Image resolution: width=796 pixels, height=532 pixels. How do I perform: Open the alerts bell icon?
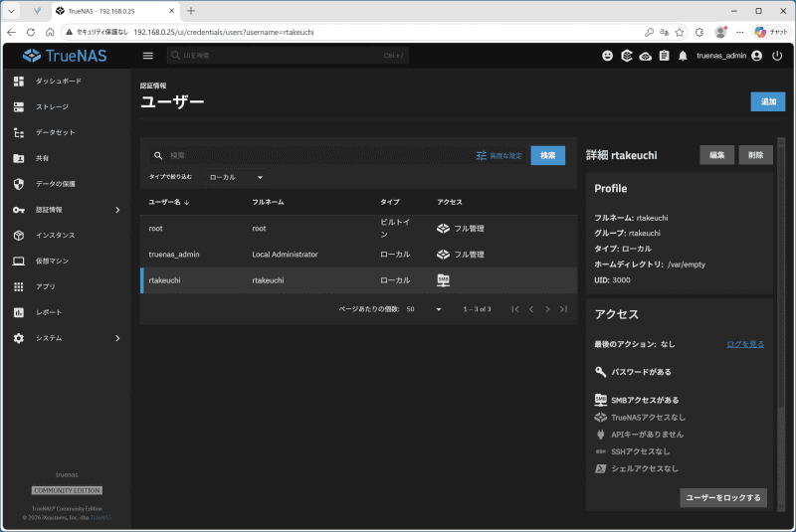683,56
